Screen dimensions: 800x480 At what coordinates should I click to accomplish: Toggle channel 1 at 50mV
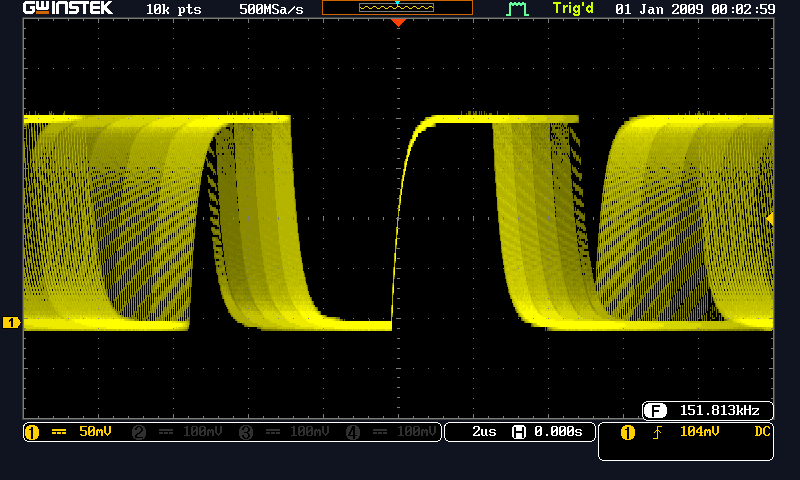[71, 432]
